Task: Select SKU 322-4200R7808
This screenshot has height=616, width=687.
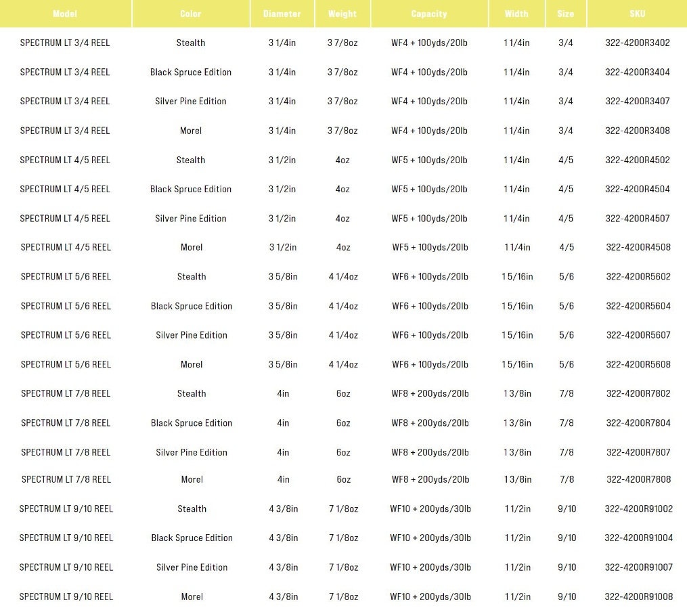Action: click(x=638, y=479)
